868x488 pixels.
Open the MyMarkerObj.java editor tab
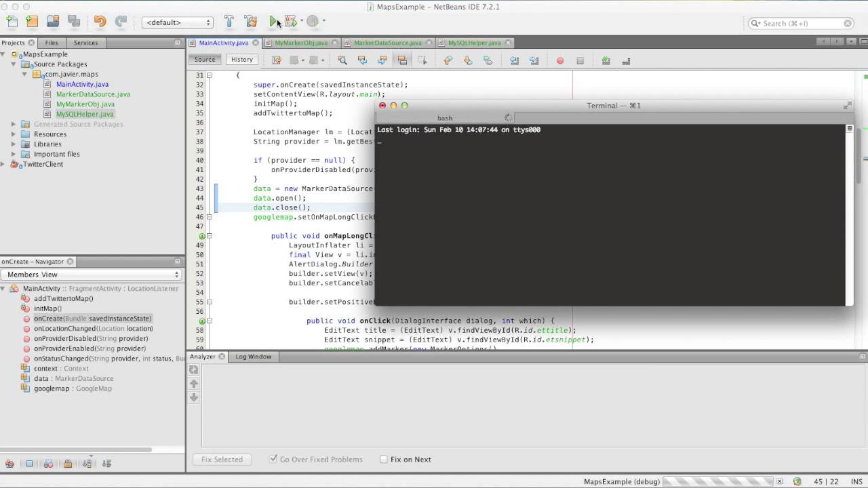(x=301, y=43)
